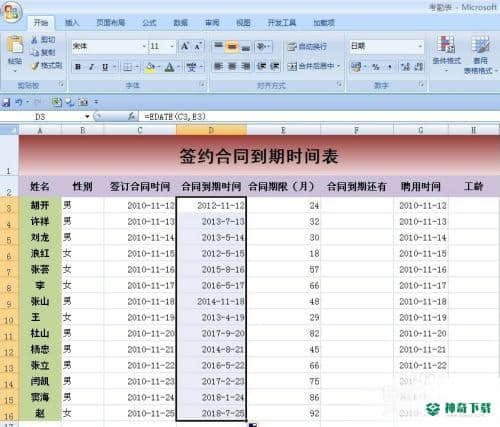The width and height of the screenshot is (500, 427).
Task: Click the 自动换行 wrap text button
Action: (308, 46)
